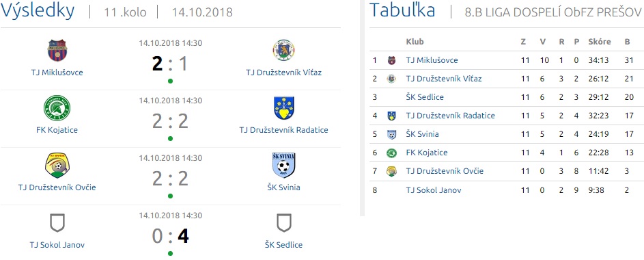This screenshot has height=260, width=644.
Task: Click the TJ Družstevník Ovčie yellow logo
Action: [57, 166]
